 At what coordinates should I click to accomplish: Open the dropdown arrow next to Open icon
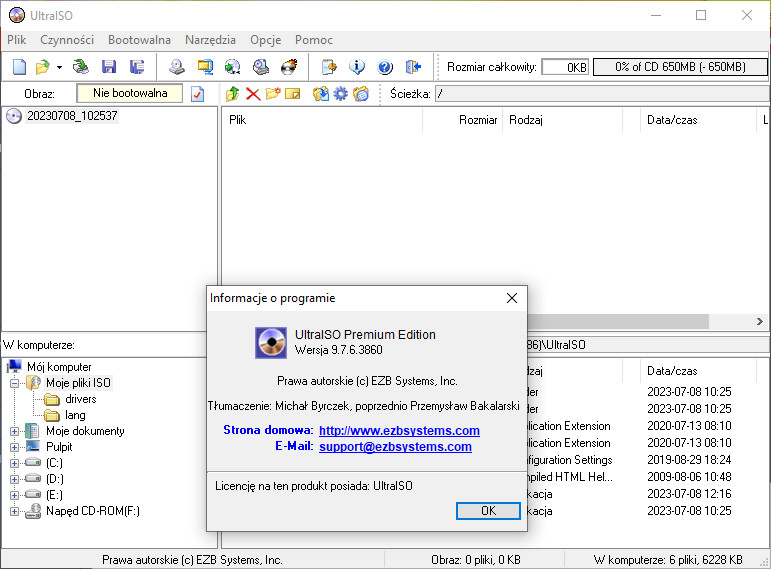click(59, 67)
